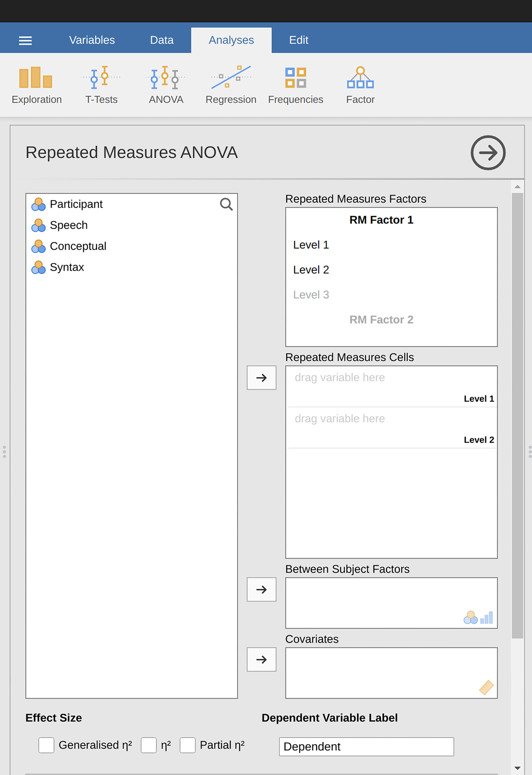The height and width of the screenshot is (775, 532).
Task: Open the Exploration analyses menu
Action: 37,85
